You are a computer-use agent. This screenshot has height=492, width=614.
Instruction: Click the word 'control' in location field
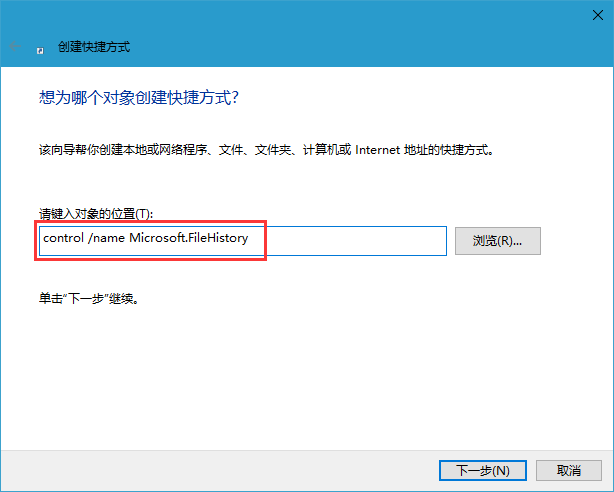click(x=65, y=239)
